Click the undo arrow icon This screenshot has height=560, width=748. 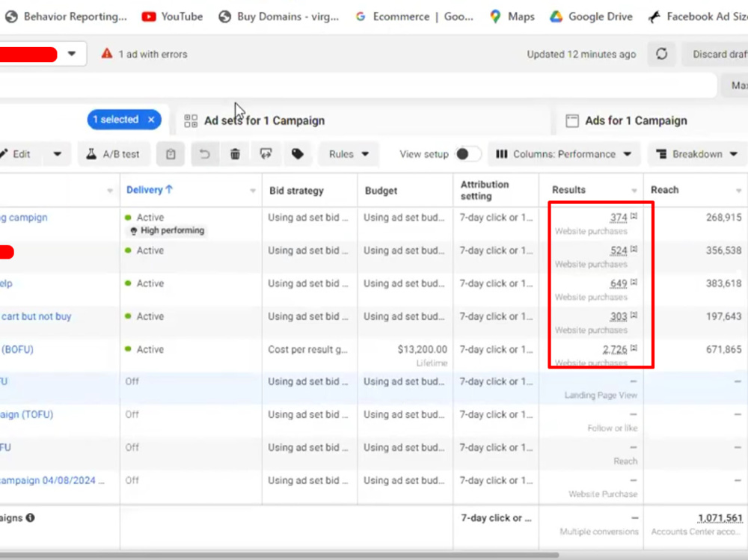pos(205,154)
